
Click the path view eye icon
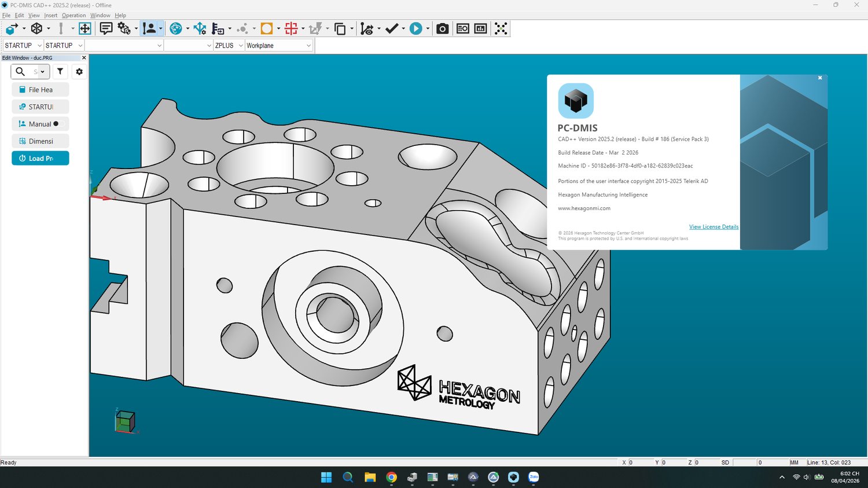[367, 28]
